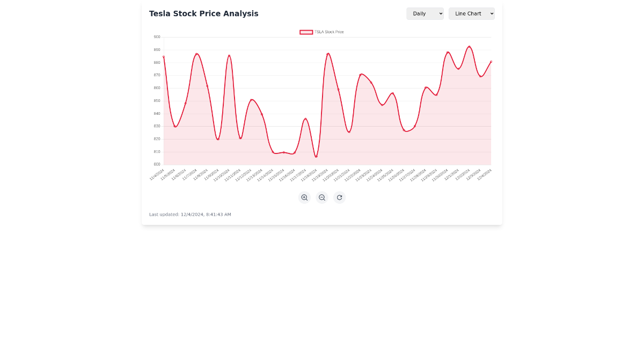Open the Daily timeframe dropdown
The image size is (644, 338).
425,13
